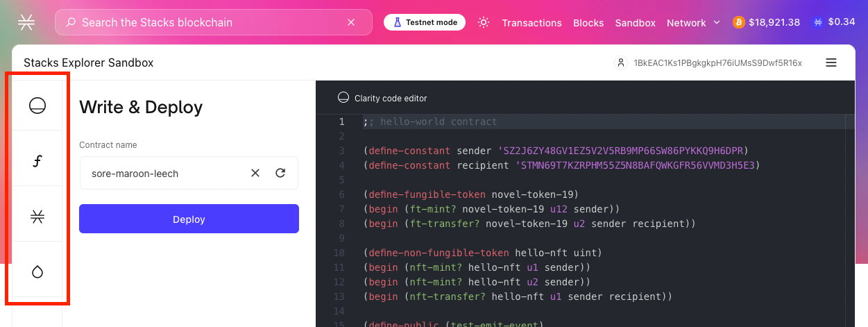The width and height of the screenshot is (868, 327).
Task: Clear the blockchain search field
Action: pos(351,22)
